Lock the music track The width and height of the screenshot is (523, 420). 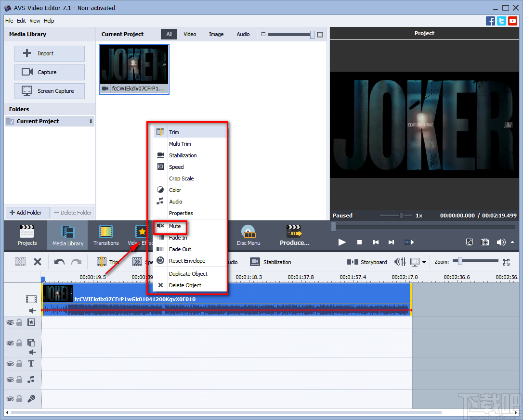pos(19,379)
